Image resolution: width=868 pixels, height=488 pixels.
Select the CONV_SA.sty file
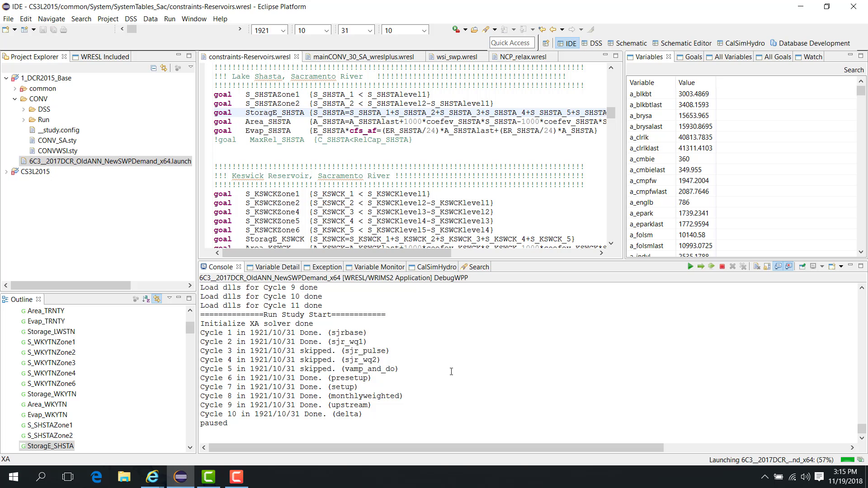tap(57, 141)
